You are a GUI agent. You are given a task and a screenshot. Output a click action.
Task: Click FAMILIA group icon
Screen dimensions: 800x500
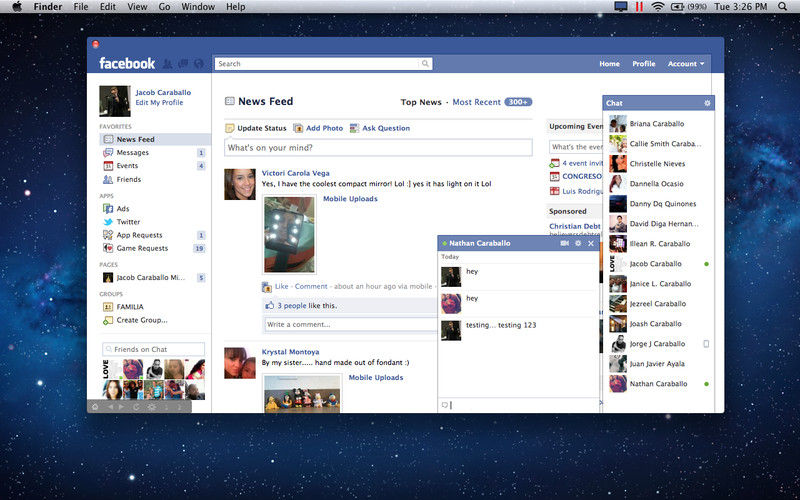tap(108, 307)
